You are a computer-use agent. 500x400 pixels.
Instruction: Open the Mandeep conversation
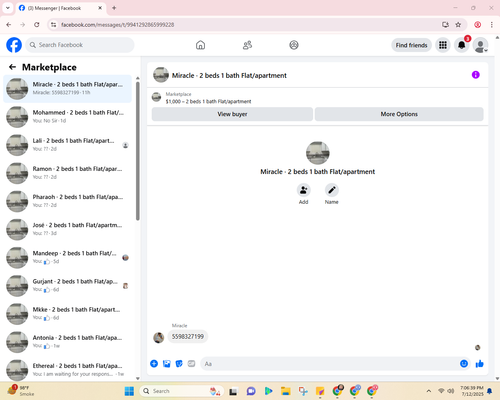click(68, 257)
